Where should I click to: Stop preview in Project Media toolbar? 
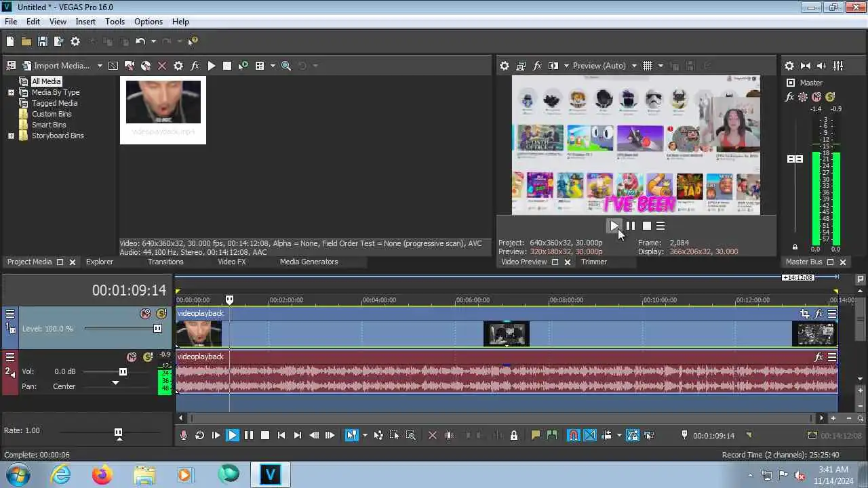(x=227, y=66)
